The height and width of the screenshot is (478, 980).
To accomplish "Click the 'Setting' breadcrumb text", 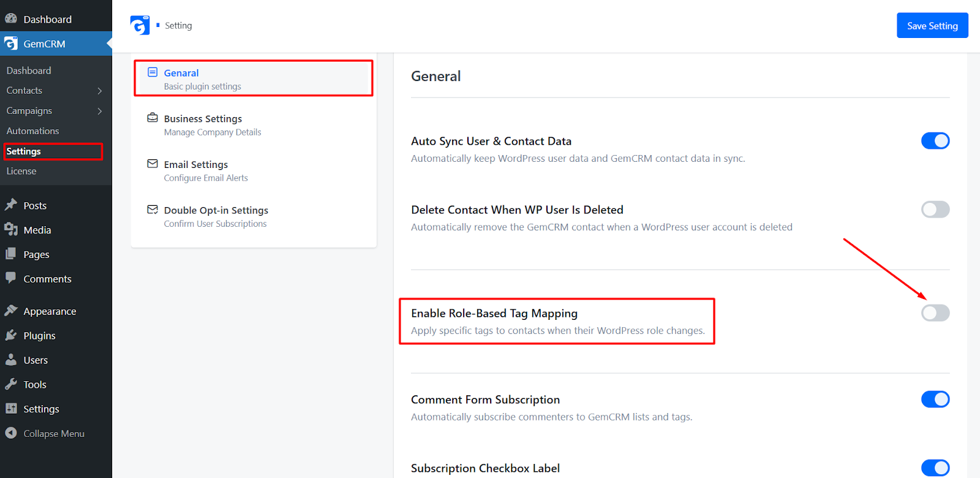I will (x=178, y=25).
